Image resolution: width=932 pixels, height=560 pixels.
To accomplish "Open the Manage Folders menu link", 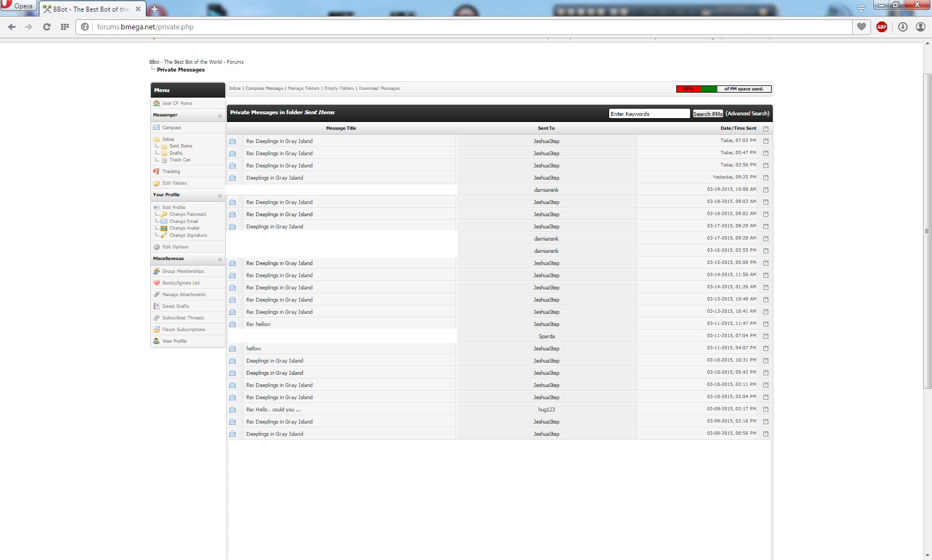I will [303, 88].
